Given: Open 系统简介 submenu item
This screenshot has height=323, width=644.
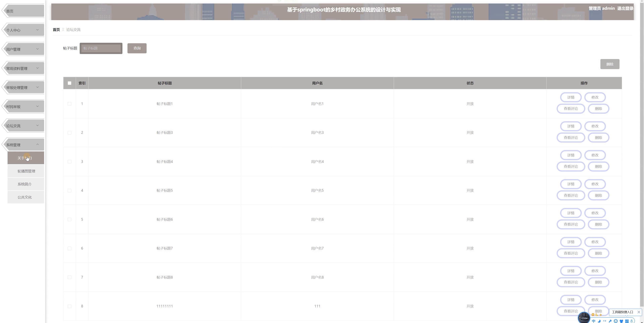Looking at the screenshot, I should [26, 184].
